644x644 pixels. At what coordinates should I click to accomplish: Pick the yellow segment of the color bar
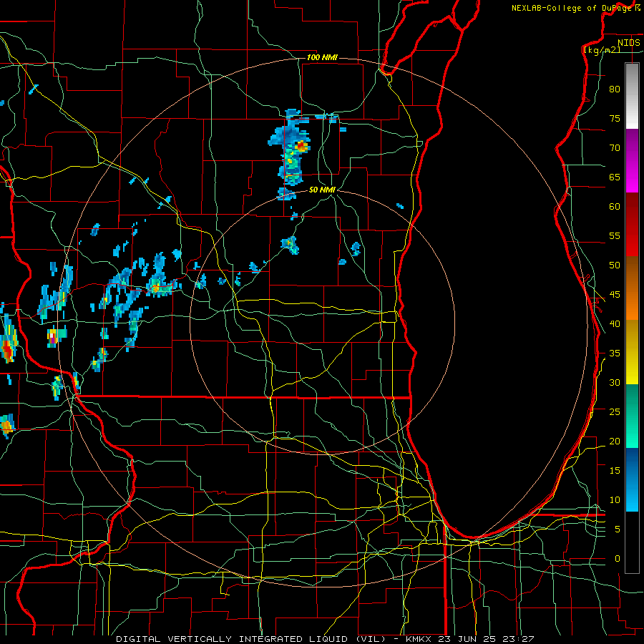[x=632, y=352]
